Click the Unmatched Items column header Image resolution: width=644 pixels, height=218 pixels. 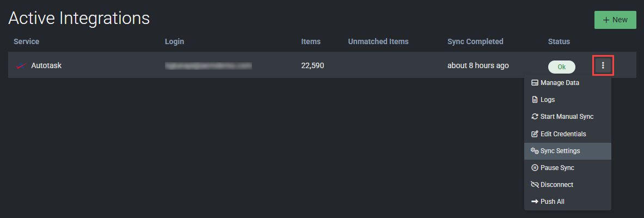(378, 41)
